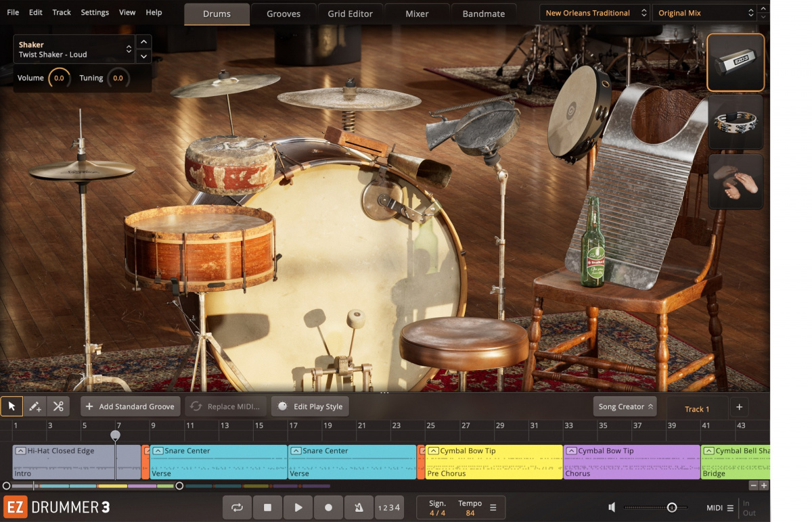Enable the 1234 count-in
This screenshot has width=812, height=522.
388,507
